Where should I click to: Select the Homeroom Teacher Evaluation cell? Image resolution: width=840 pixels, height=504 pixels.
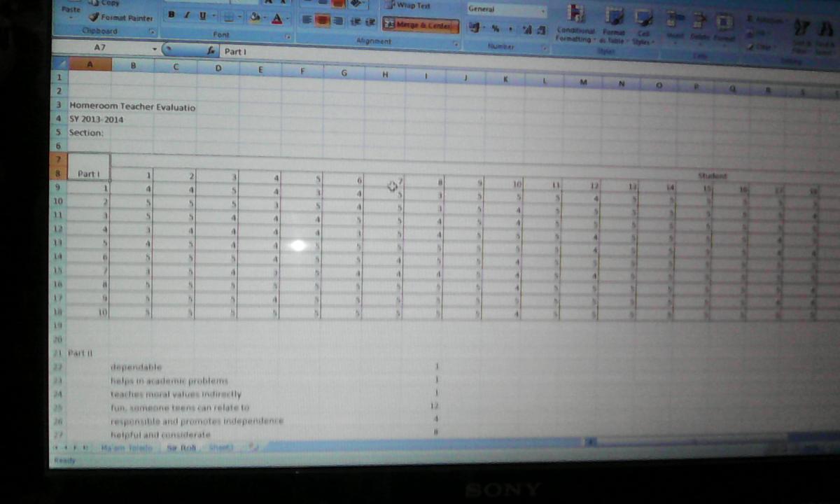click(x=89, y=107)
